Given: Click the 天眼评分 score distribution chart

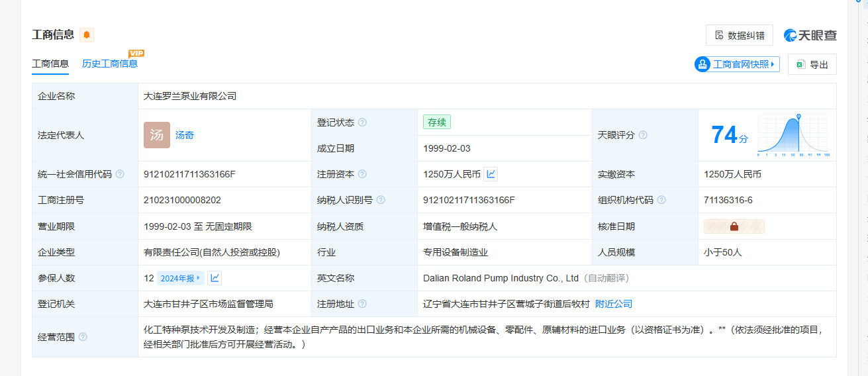Looking at the screenshot, I should click(793, 135).
